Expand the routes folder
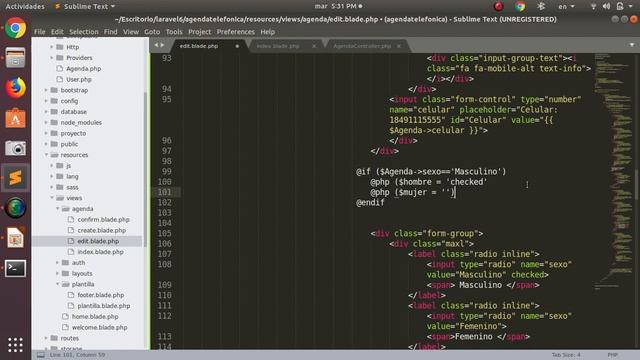Image resolution: width=640 pixels, height=360 pixels. click(46, 338)
